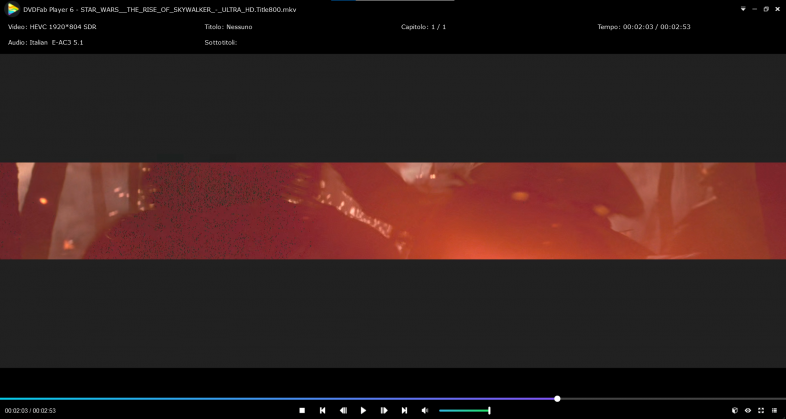The image size is (786, 419).
Task: Open the main dropdown menu in the title bar
Action: tap(743, 9)
